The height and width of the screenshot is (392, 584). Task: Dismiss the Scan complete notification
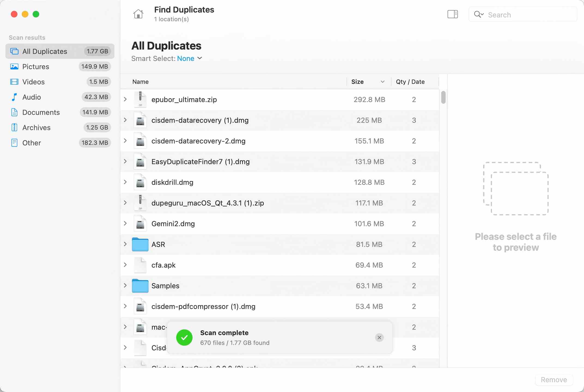(x=379, y=338)
